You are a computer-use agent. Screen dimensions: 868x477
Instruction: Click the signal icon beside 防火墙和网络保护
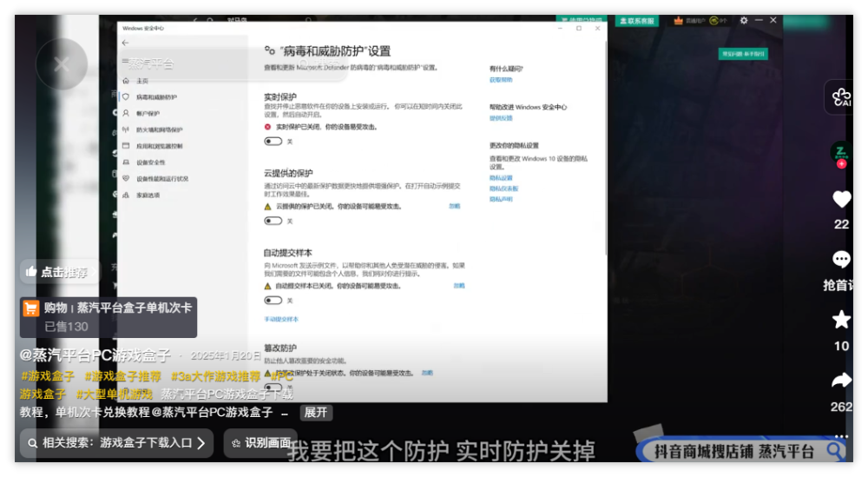(x=126, y=129)
